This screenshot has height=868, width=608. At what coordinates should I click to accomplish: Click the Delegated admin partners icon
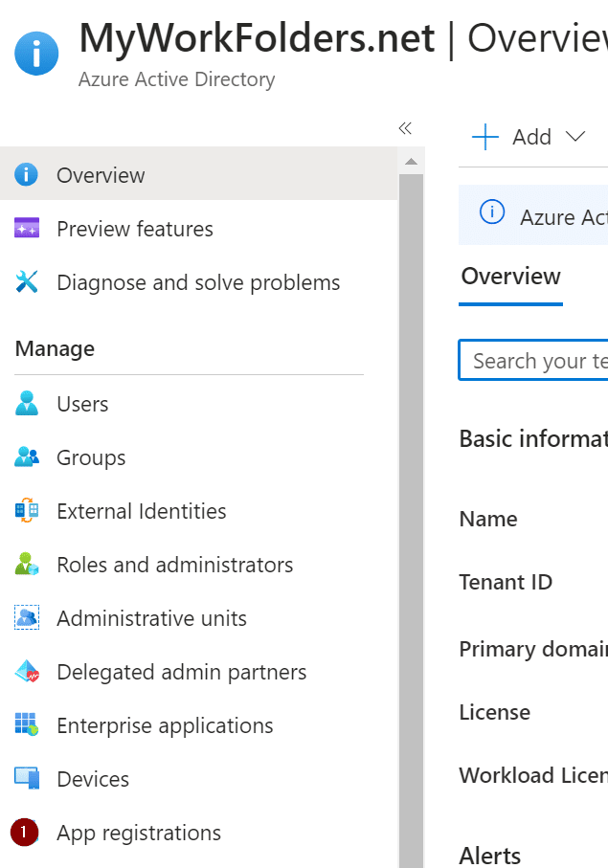[27, 671]
